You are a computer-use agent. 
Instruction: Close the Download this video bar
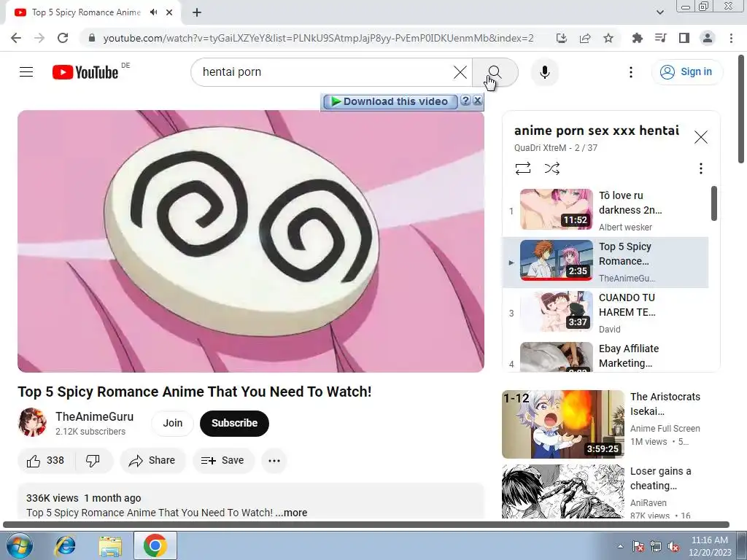tap(477, 101)
